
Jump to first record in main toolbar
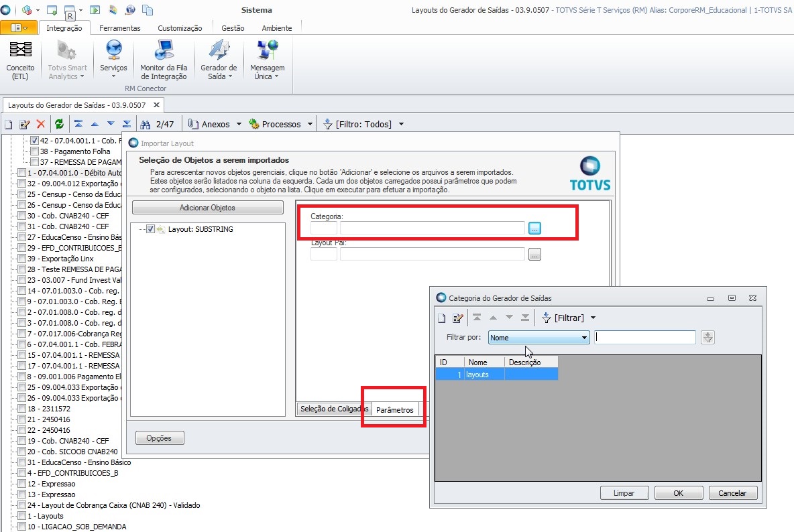(x=78, y=124)
